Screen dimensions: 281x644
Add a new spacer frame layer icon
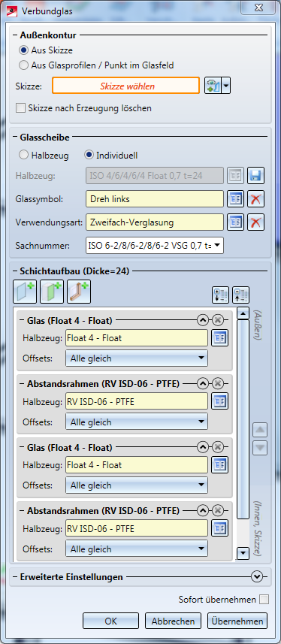tap(79, 292)
